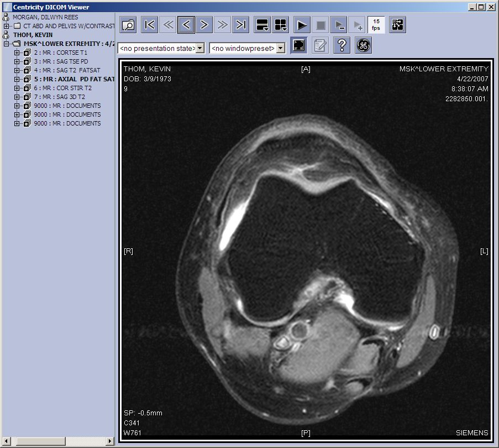Start cine playback with the play button

pyautogui.click(x=302, y=25)
